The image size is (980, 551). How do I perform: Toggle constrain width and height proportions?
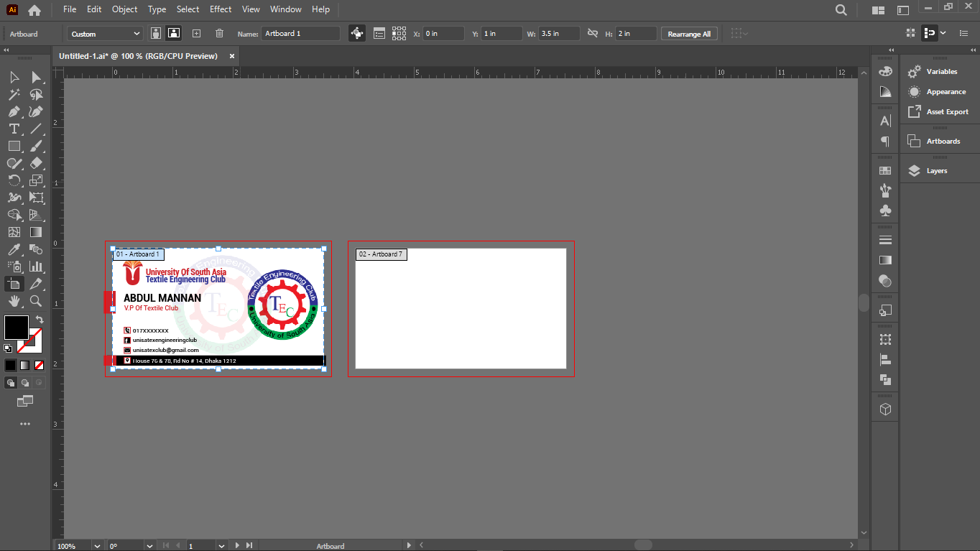pos(592,34)
